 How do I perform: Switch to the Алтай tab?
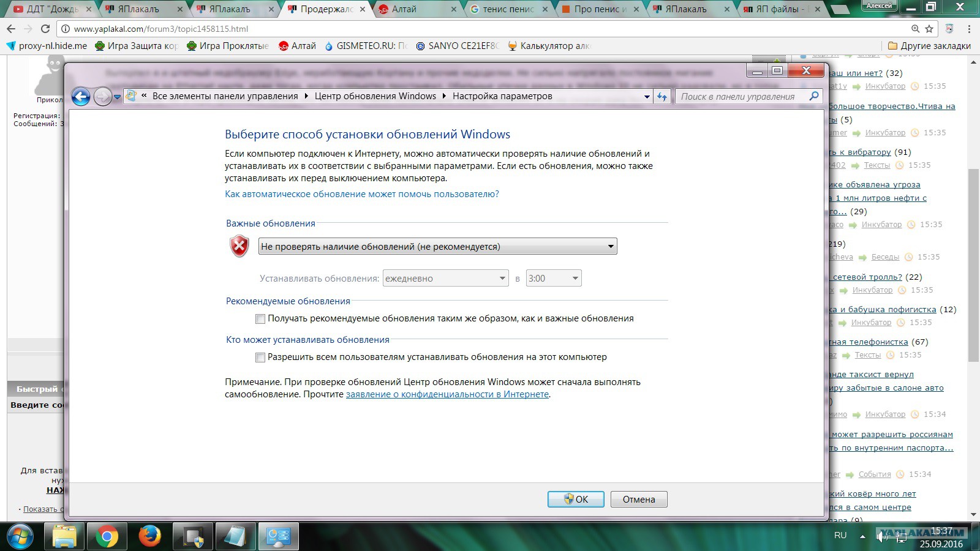coord(417,9)
